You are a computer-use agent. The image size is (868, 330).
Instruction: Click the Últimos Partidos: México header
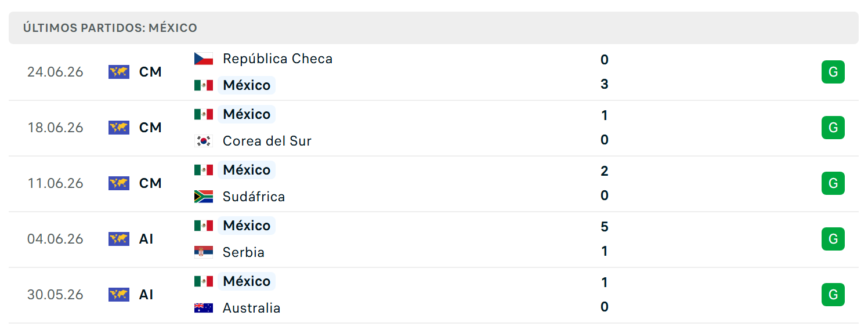pos(110,28)
